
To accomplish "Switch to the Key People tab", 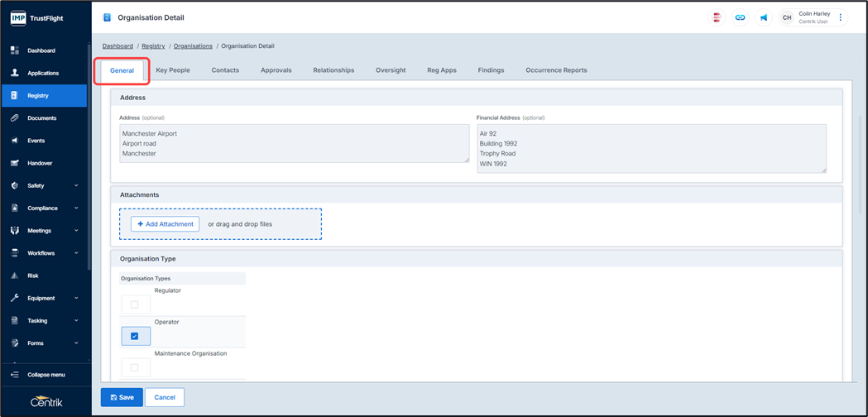I will click(173, 70).
